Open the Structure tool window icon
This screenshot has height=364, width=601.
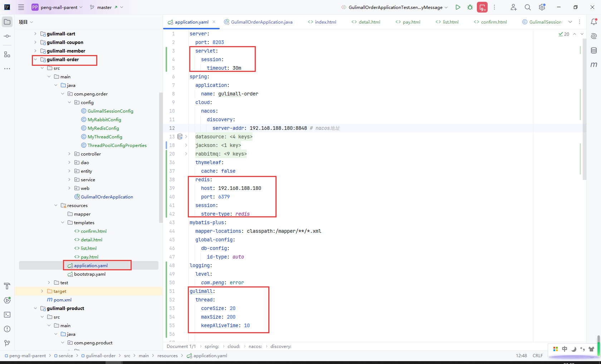[x=7, y=54]
